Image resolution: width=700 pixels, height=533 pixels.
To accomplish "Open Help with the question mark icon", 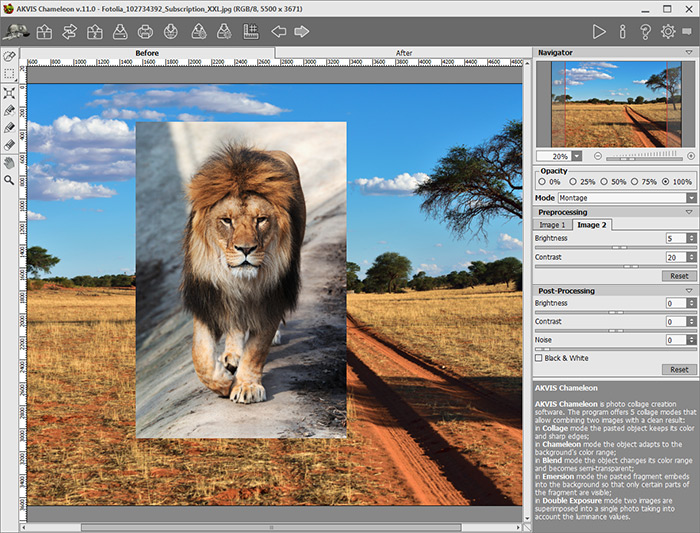I will (645, 32).
